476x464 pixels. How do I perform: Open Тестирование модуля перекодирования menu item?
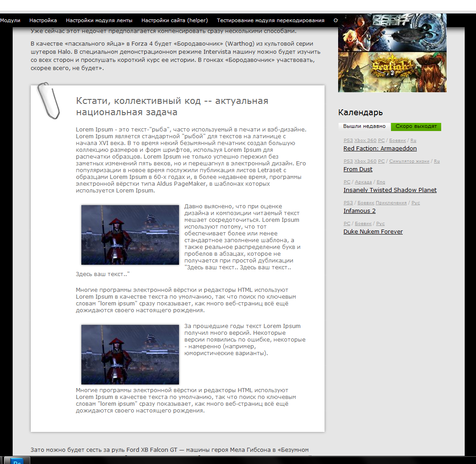pos(270,20)
